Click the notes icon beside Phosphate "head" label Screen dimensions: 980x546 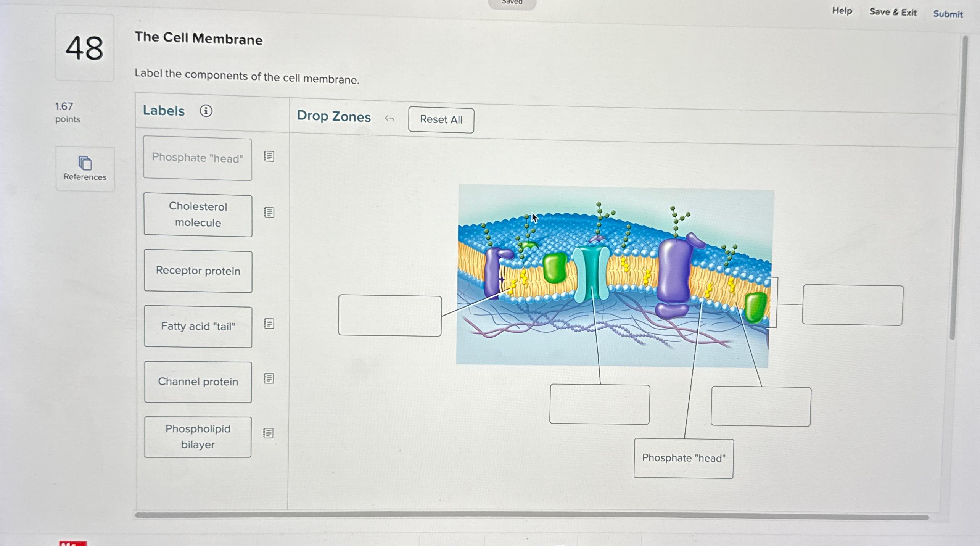pyautogui.click(x=269, y=157)
